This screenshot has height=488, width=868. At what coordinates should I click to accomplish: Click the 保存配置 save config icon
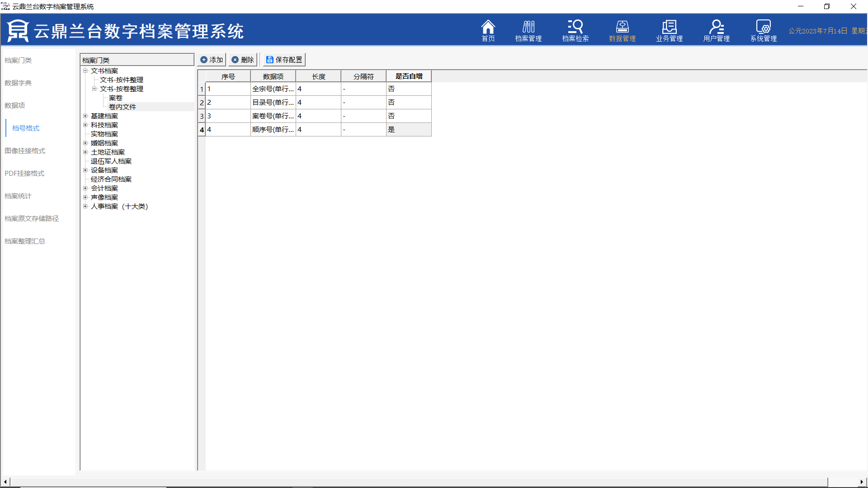[x=270, y=60]
